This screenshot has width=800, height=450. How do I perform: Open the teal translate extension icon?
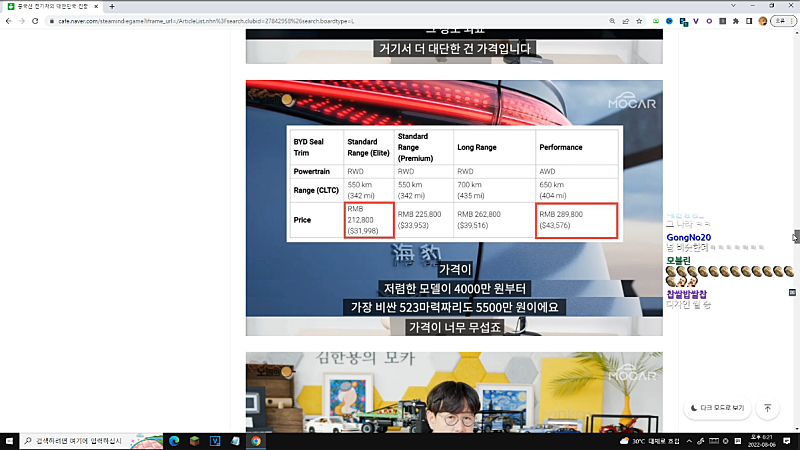click(683, 21)
